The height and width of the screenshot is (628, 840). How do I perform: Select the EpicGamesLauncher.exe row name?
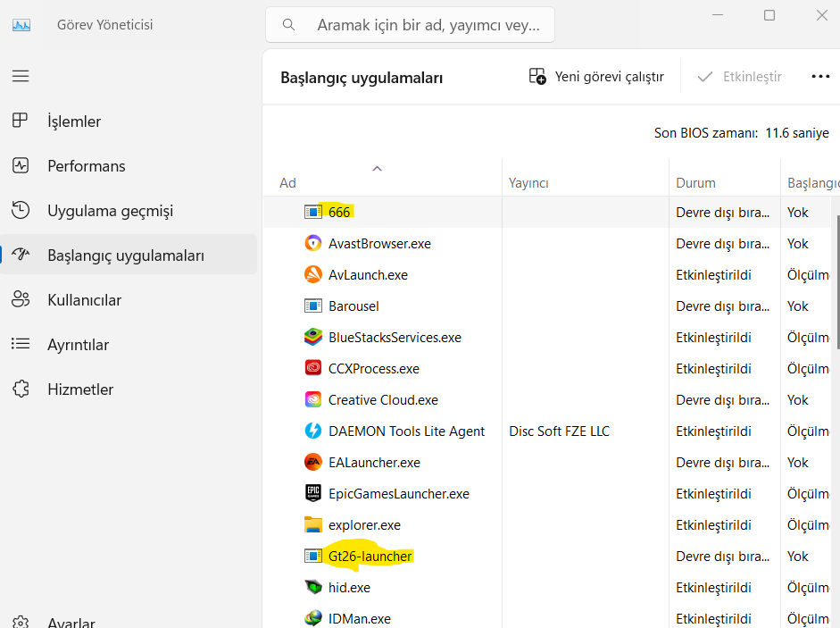399,494
